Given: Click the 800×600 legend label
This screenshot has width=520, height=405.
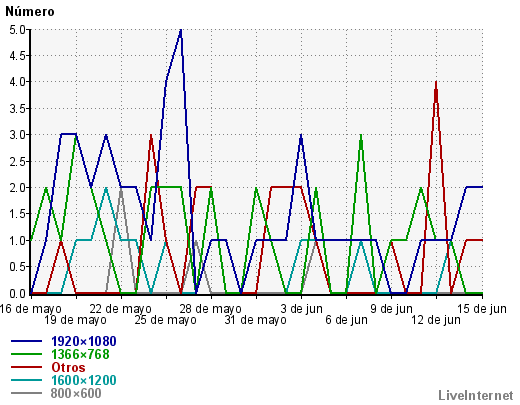Looking at the screenshot, I should [76, 393].
